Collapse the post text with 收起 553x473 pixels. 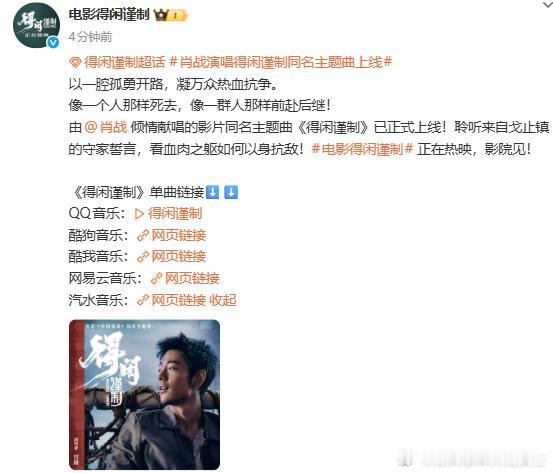[x=223, y=300]
